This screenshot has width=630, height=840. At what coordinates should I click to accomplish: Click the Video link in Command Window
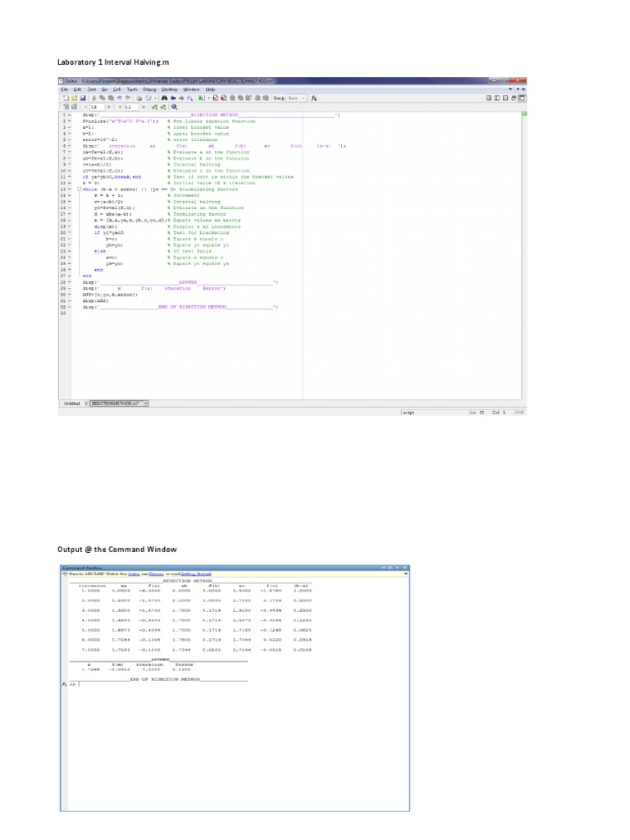132,573
